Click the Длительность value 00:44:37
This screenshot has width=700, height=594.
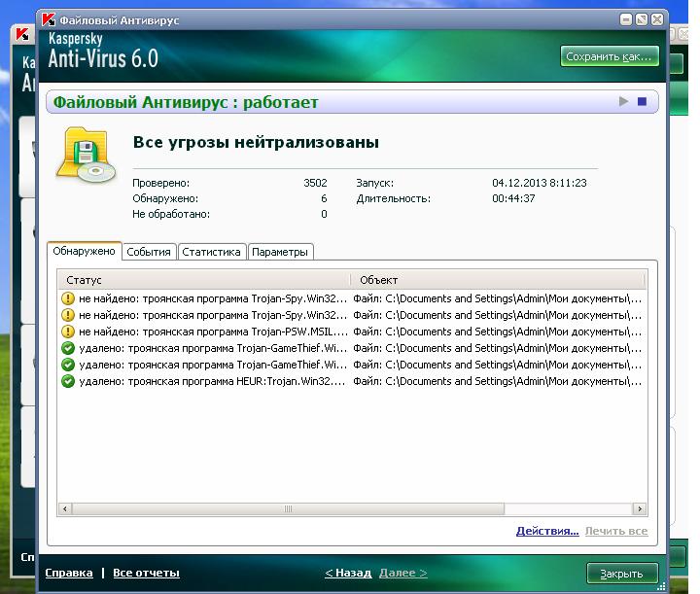point(513,198)
